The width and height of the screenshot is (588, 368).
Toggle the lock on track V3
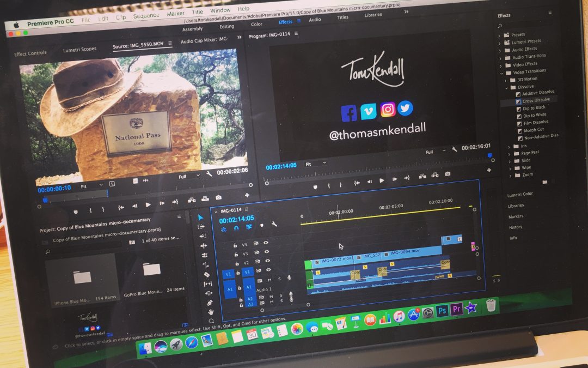[235, 254]
